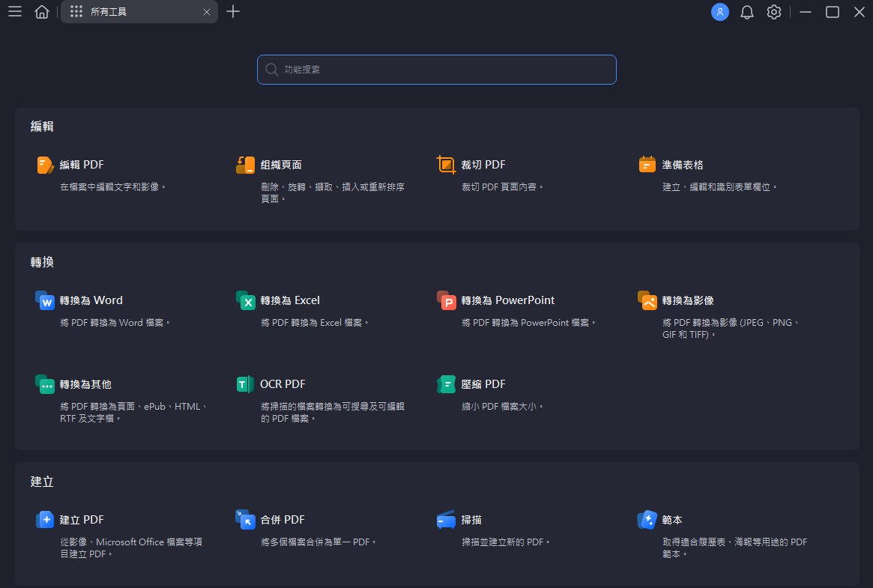This screenshot has width=873, height=588.
Task: Minimize the application window
Action: [x=805, y=12]
